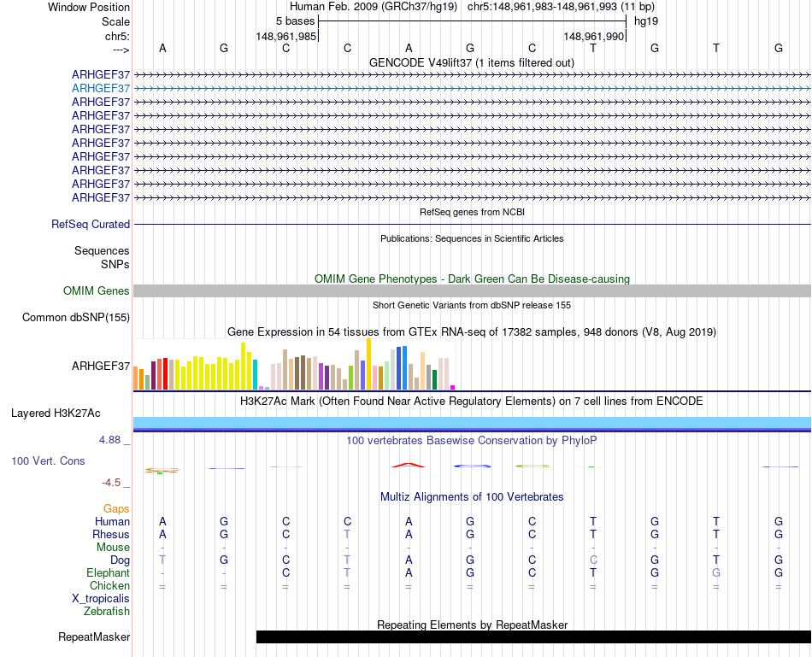Click the Scale track label
812x657 pixels.
click(115, 21)
